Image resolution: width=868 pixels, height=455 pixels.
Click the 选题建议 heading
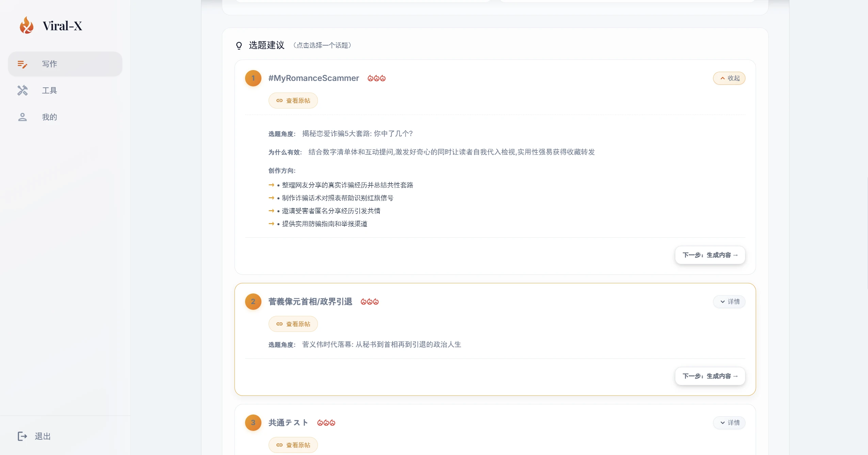[267, 45]
